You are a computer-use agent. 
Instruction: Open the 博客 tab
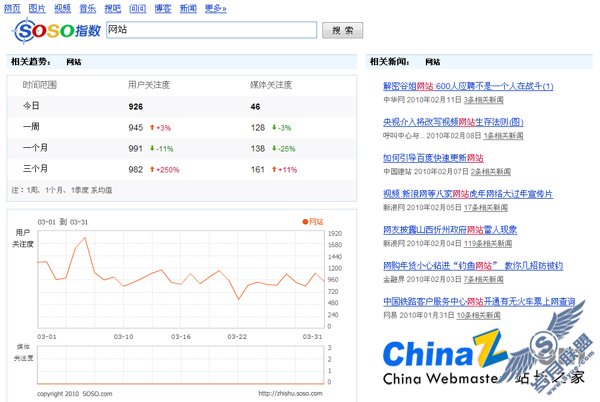click(x=163, y=8)
